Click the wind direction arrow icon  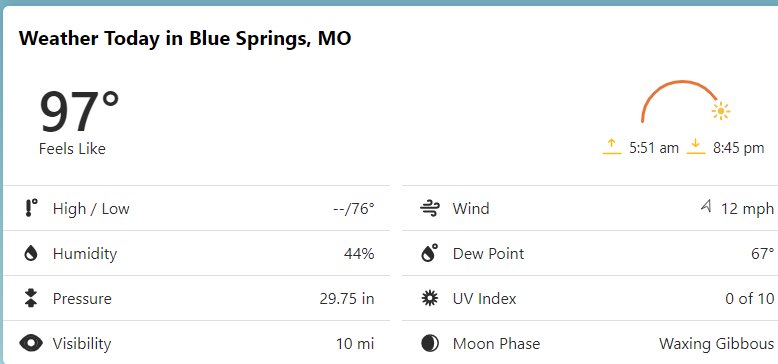(706, 205)
